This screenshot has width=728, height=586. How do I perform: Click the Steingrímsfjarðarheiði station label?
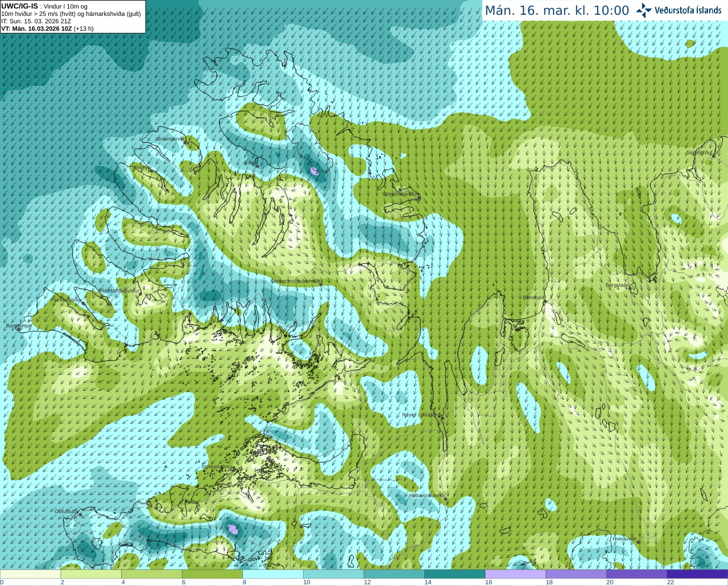[296, 281]
